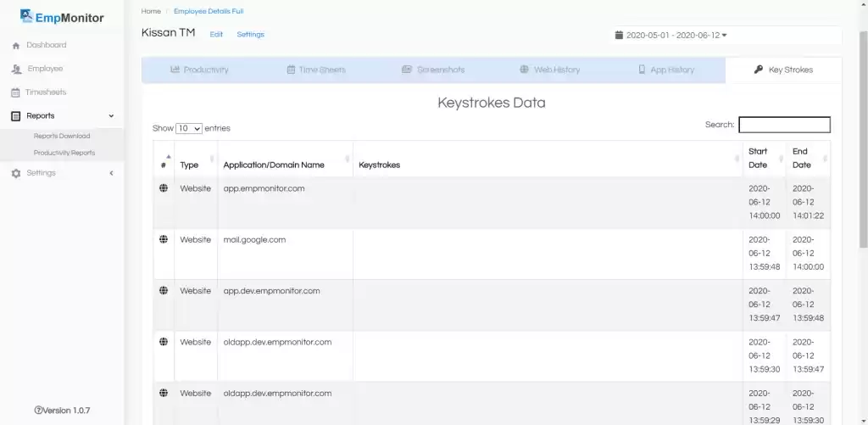Collapse the Reports menu chevron
The image size is (868, 425).
coord(111,116)
